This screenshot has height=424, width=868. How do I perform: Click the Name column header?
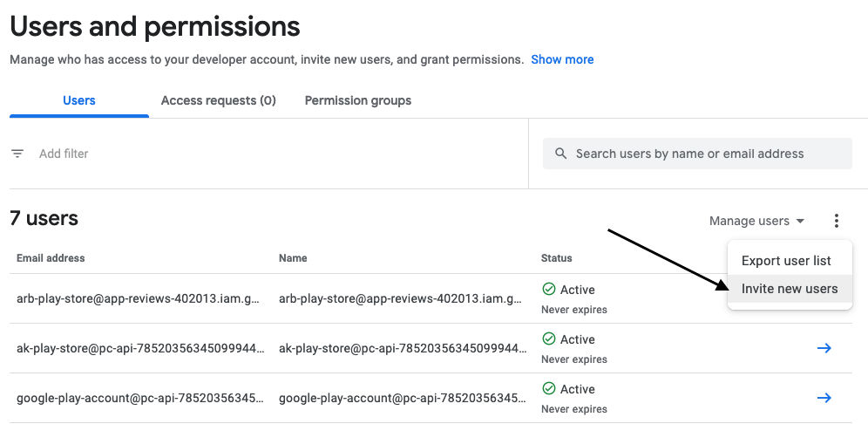pyautogui.click(x=293, y=258)
